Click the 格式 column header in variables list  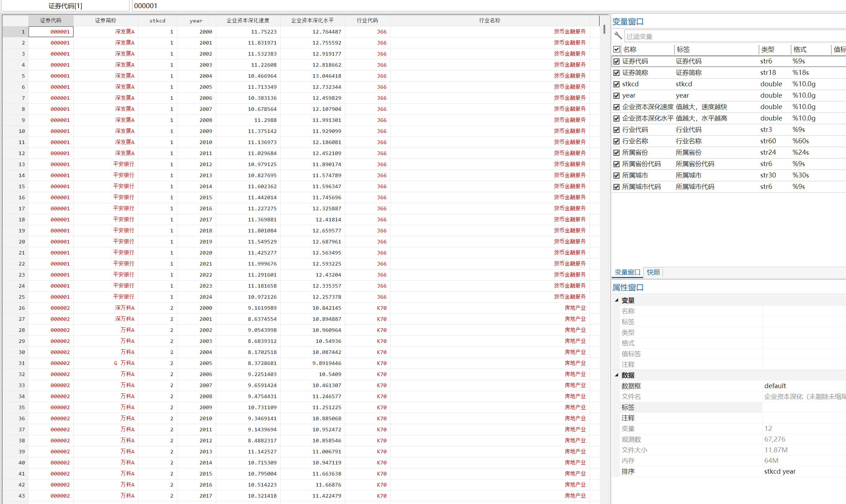[x=800, y=50]
